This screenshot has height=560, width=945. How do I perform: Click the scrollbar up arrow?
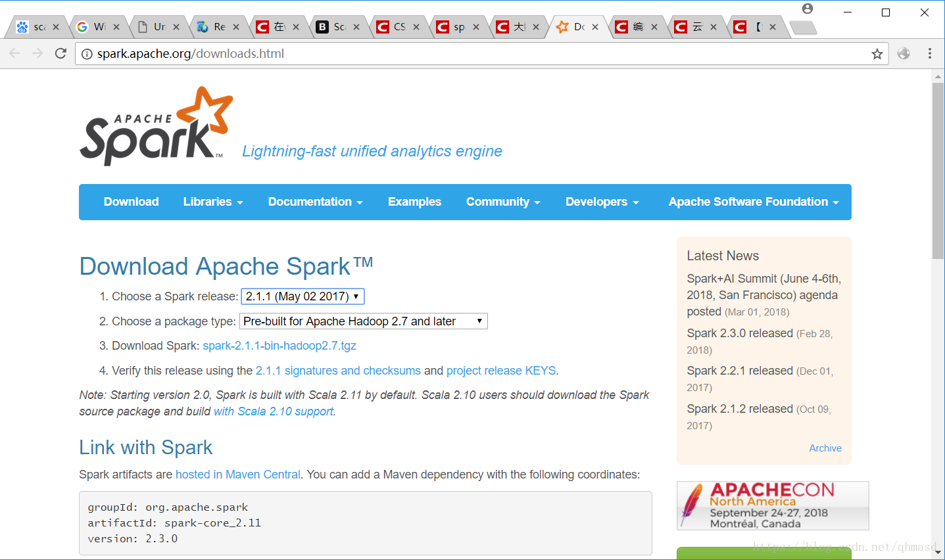coord(938,76)
